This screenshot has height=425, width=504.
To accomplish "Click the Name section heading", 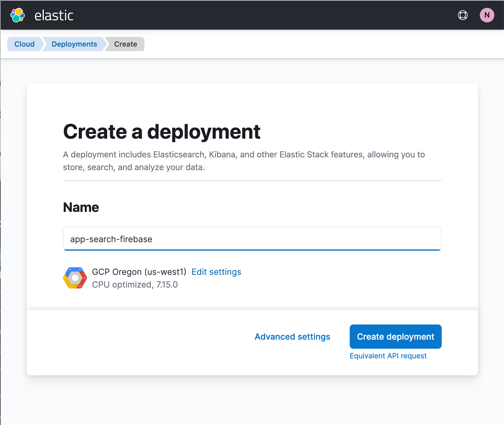I will coord(81,207).
